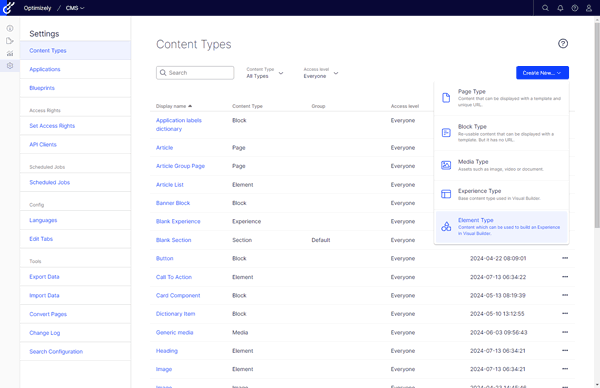
Task: Click the Element Type shapes icon
Action: (x=446, y=227)
